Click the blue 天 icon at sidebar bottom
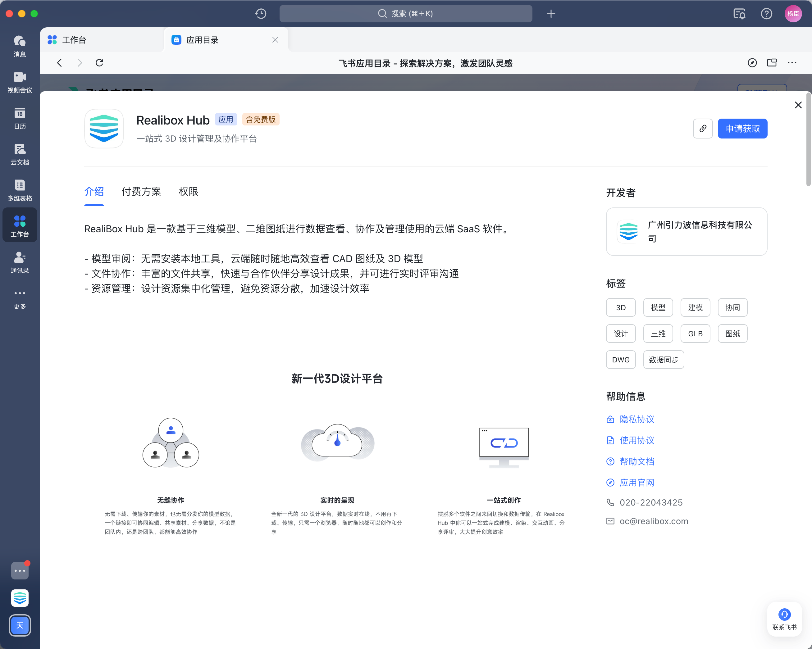Image resolution: width=812 pixels, height=649 pixels. [20, 625]
